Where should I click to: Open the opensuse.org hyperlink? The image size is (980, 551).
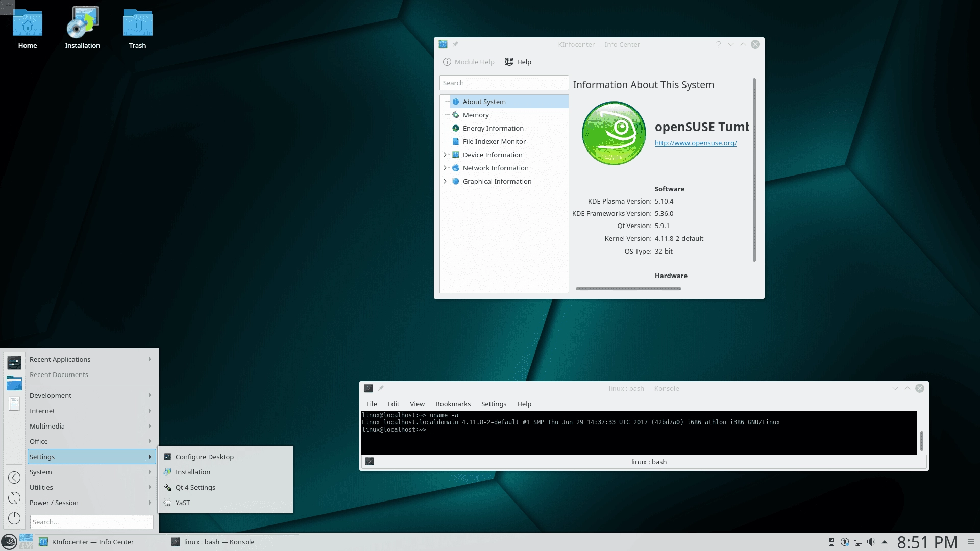point(696,143)
